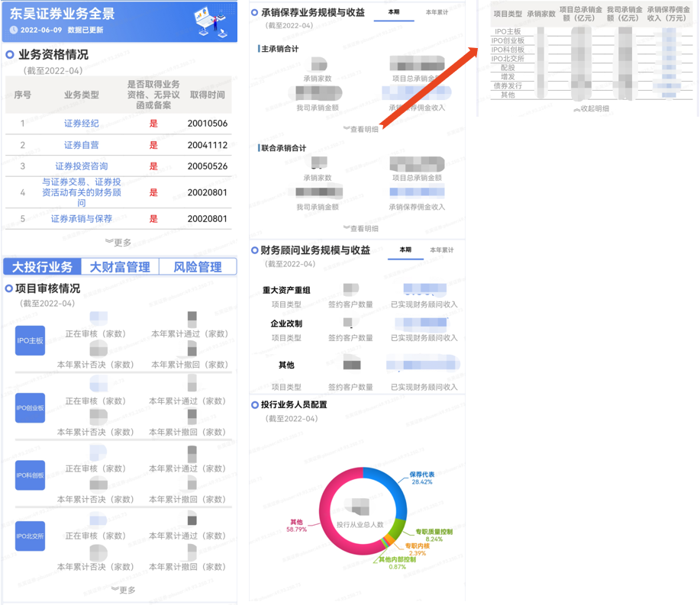Select the blue IPO主板 badge in 项目审核情况
Image resolution: width=700 pixels, height=605 pixels.
click(x=30, y=340)
